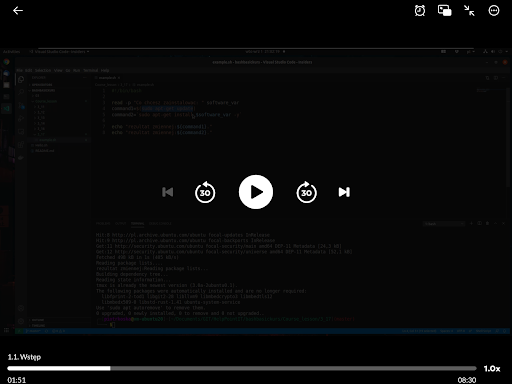Skip to the previous lesson

click(167, 192)
